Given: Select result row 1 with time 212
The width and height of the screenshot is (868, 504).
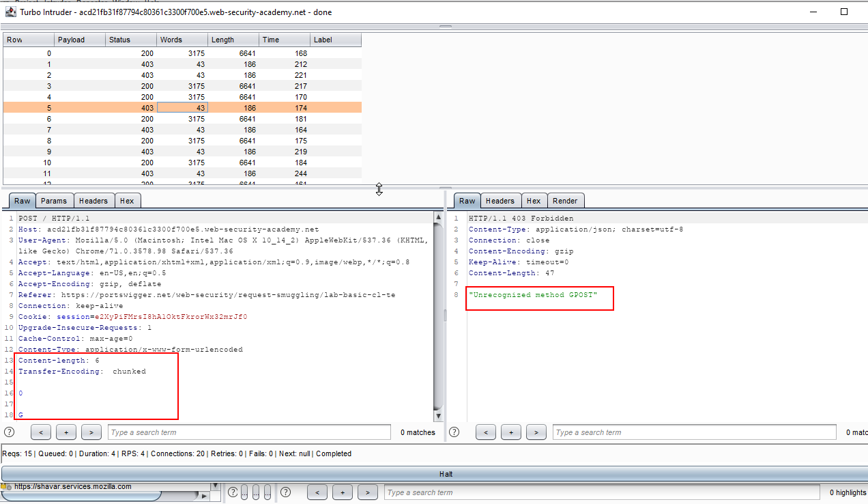Looking at the screenshot, I should (x=182, y=64).
